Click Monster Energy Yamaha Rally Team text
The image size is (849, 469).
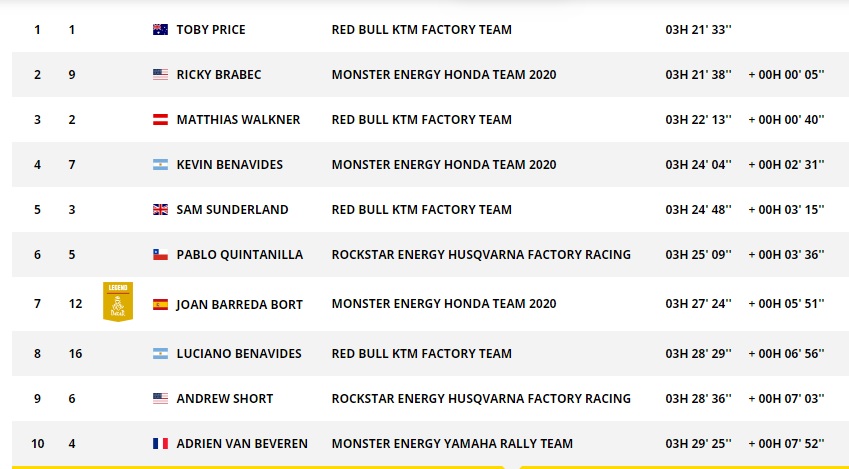pos(452,444)
